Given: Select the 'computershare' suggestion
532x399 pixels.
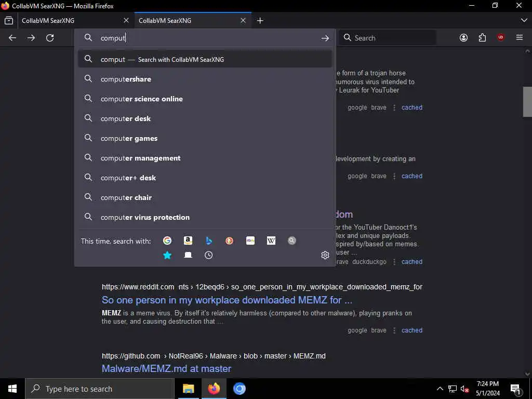Looking at the screenshot, I should pos(205,79).
